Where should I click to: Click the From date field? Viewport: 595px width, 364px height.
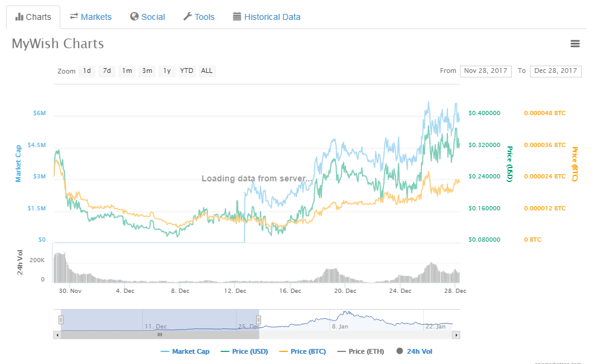(486, 71)
